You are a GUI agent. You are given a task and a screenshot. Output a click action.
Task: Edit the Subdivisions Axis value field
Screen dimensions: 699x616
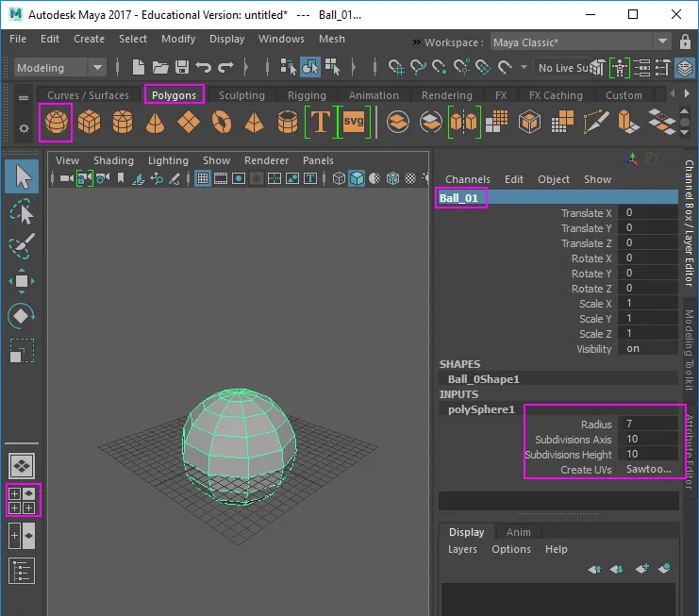649,439
